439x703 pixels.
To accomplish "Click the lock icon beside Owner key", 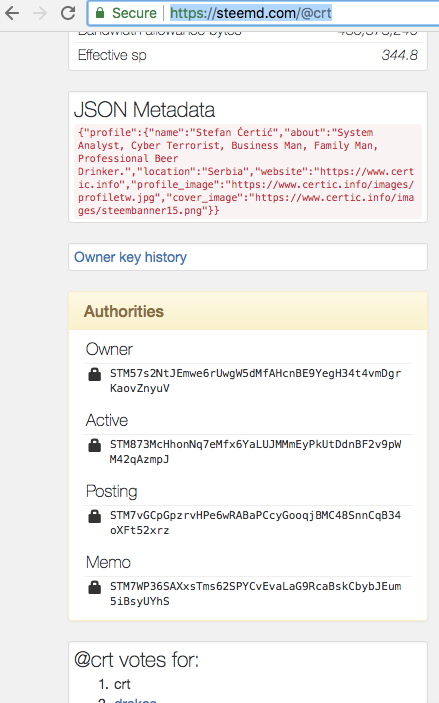I will click(95, 374).
